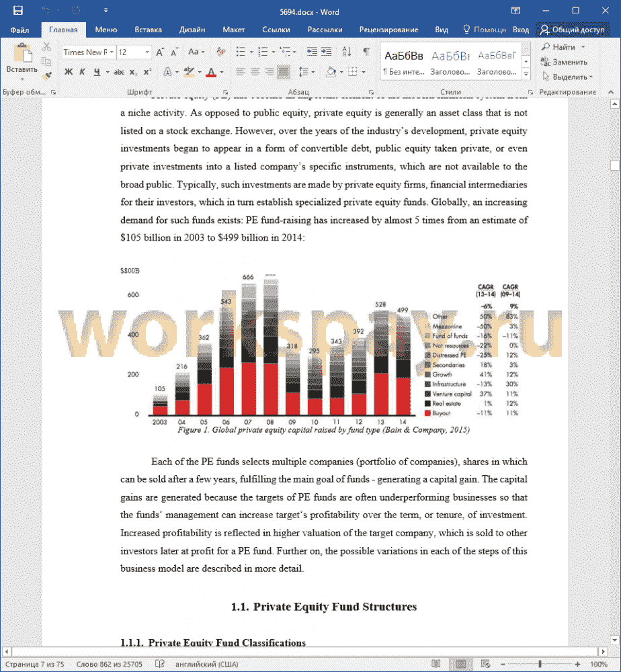Open the Файл tab

point(19,30)
